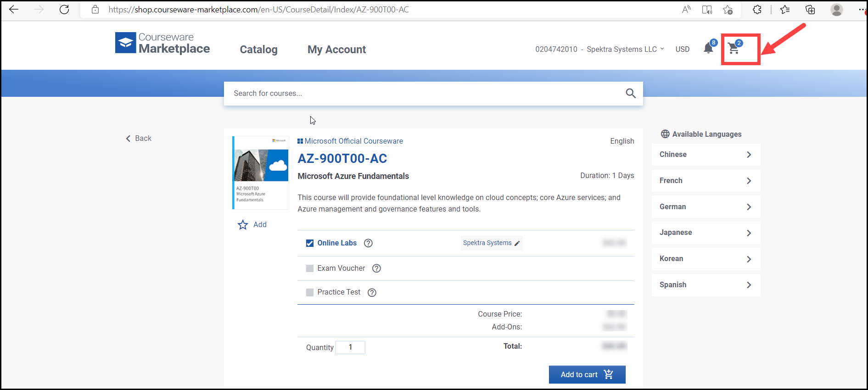Edit Spektra Systems lab provider pencil
The width and height of the screenshot is (868, 390).
[x=517, y=243]
